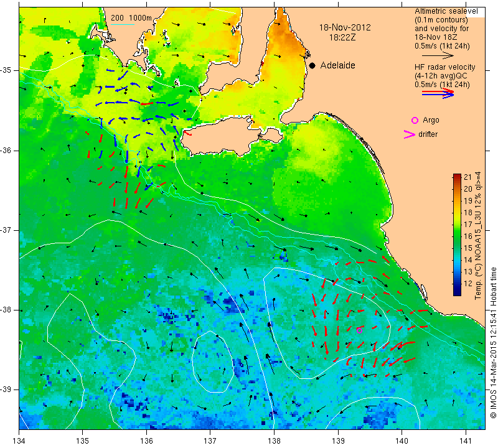498x448 pixels.
Task: Click the 18:22Z time label
Action: coord(342,38)
